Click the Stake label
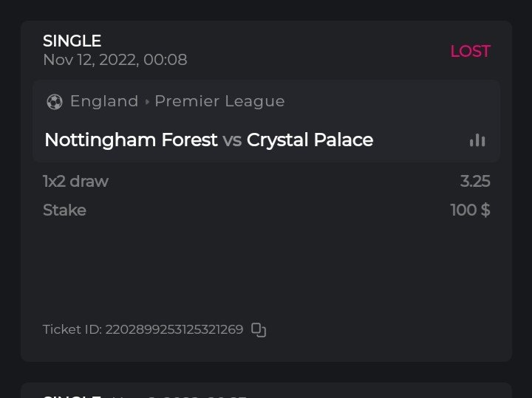 tap(64, 210)
